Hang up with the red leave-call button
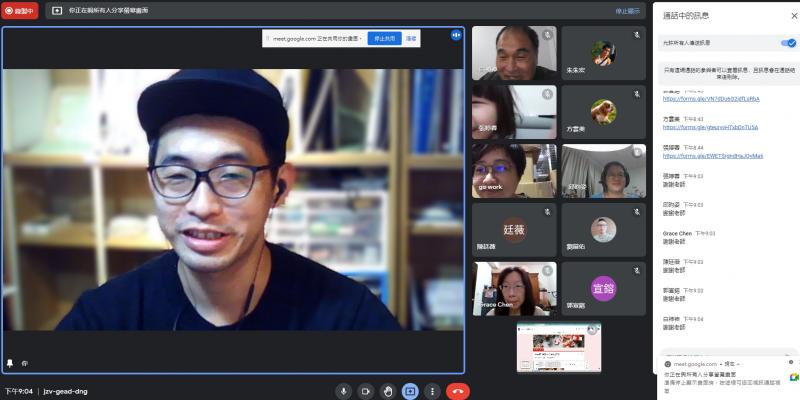Image resolution: width=800 pixels, height=400 pixels. 458,391
